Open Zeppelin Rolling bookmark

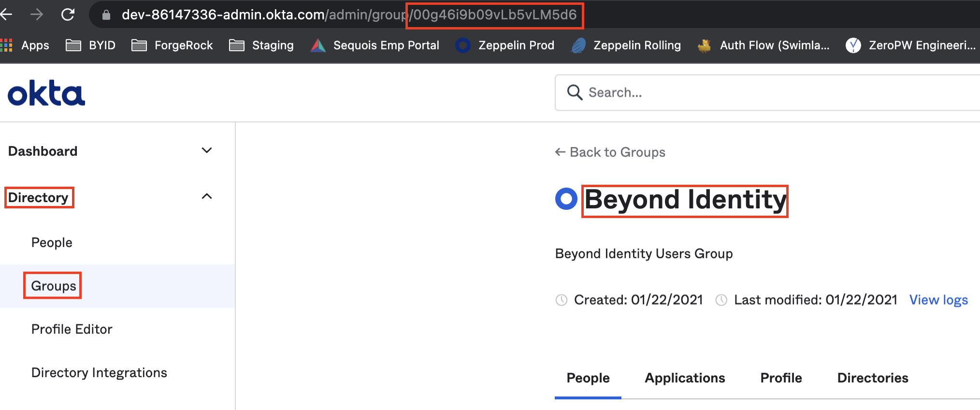[626, 45]
